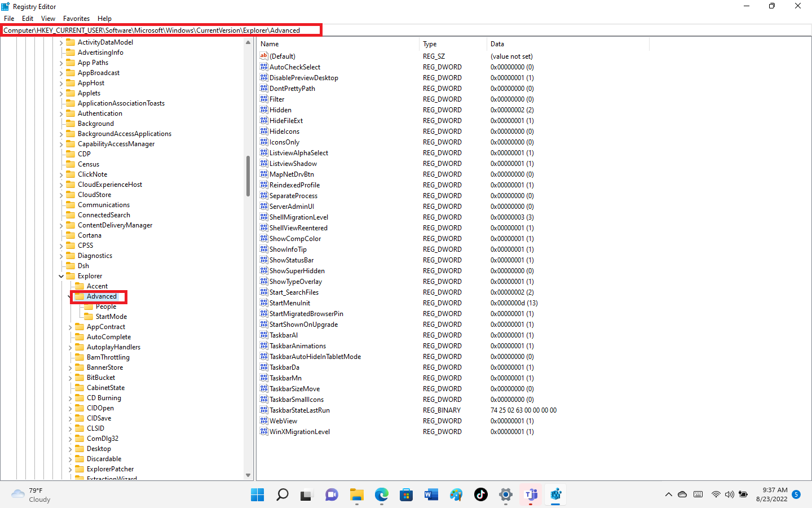This screenshot has width=812, height=508.
Task: Open the File menu
Action: [x=9, y=19]
